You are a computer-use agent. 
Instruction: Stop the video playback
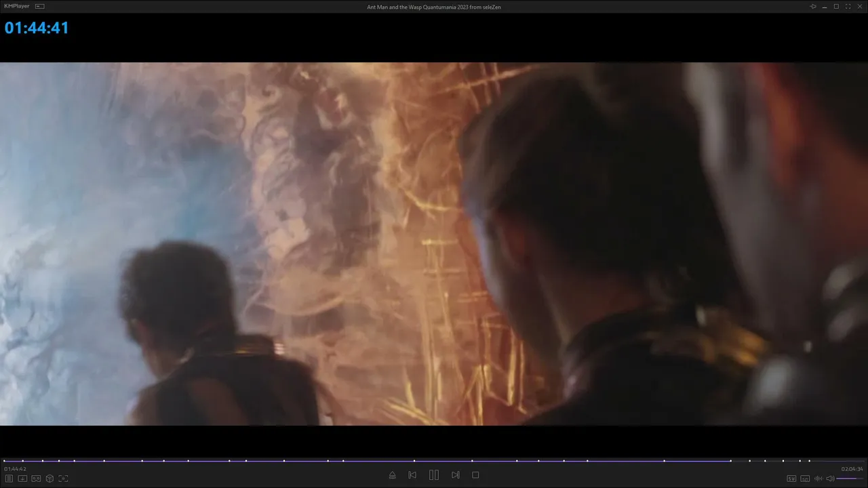click(475, 475)
